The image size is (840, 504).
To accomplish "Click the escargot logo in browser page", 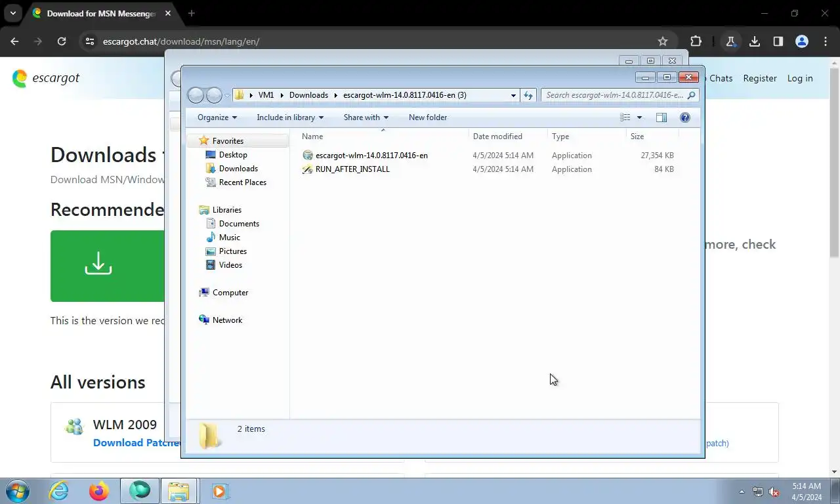I will [x=46, y=78].
